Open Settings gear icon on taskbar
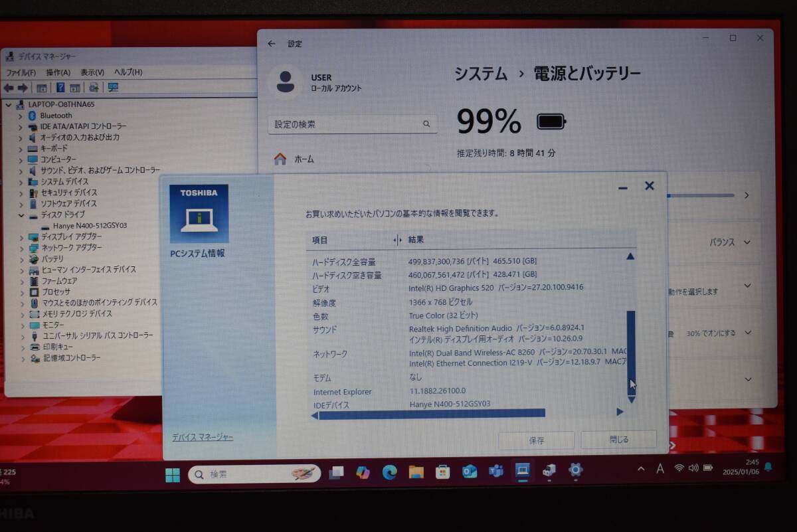The width and height of the screenshot is (797, 532). click(576, 470)
